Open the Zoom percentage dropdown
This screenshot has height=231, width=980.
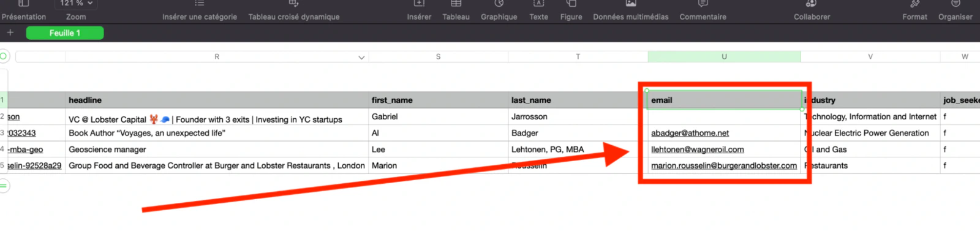[77, 4]
